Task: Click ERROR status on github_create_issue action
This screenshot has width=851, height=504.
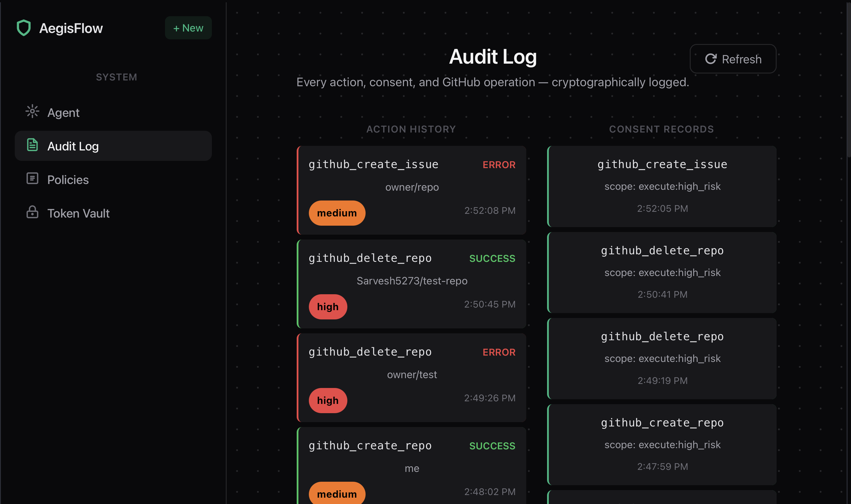Action: coord(499,165)
